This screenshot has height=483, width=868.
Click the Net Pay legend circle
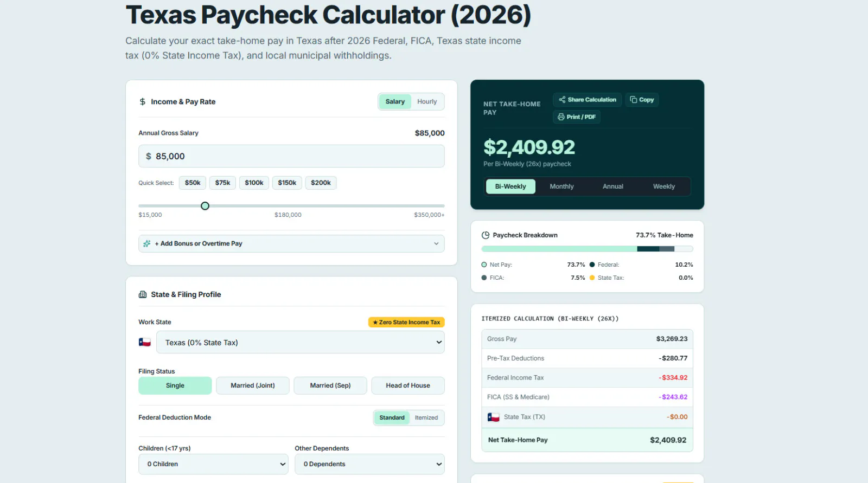coord(484,265)
